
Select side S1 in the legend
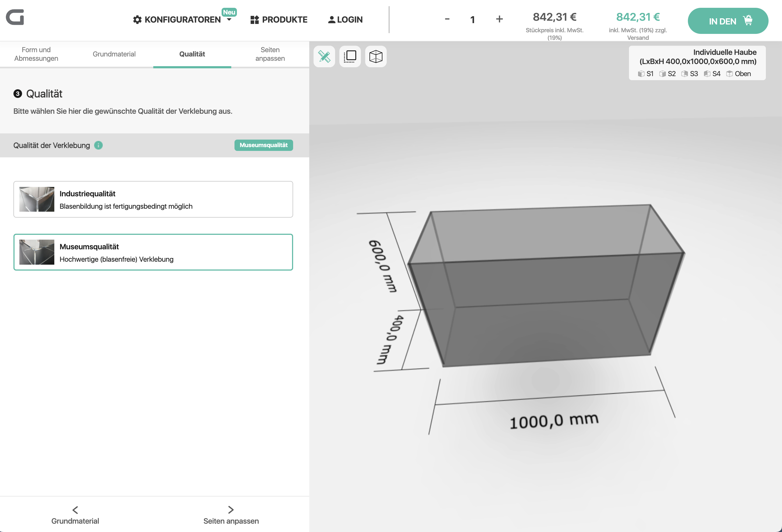pyautogui.click(x=645, y=74)
